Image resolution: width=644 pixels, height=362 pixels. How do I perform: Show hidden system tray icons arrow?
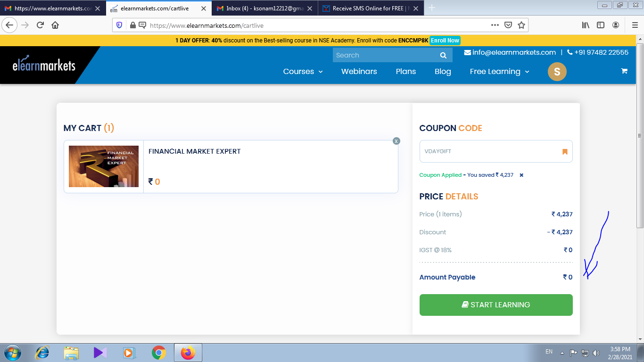coord(562,353)
